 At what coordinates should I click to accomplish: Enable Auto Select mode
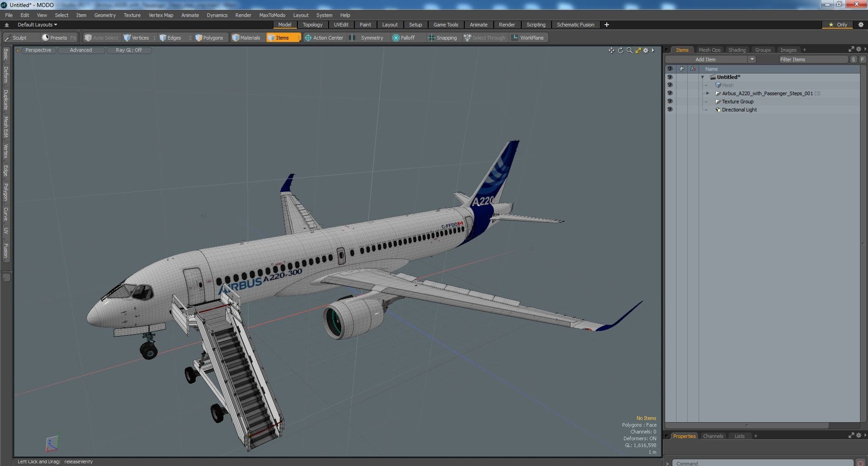[x=101, y=38]
